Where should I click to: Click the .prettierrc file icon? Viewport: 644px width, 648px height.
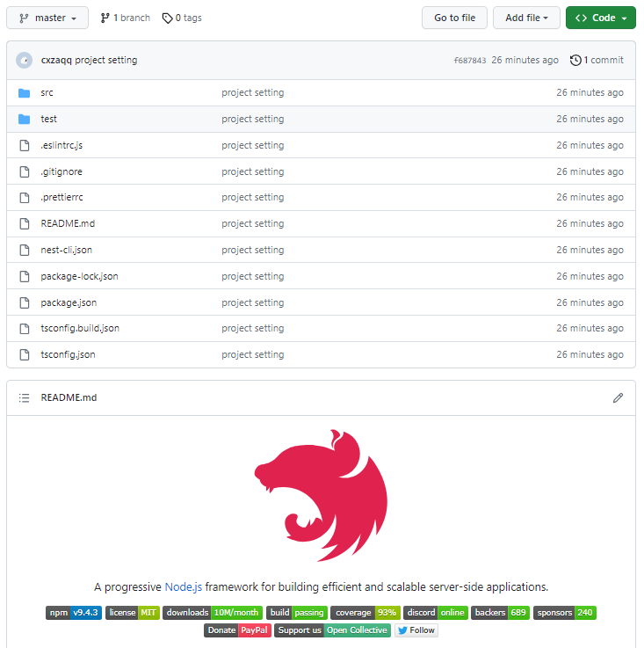(25, 198)
